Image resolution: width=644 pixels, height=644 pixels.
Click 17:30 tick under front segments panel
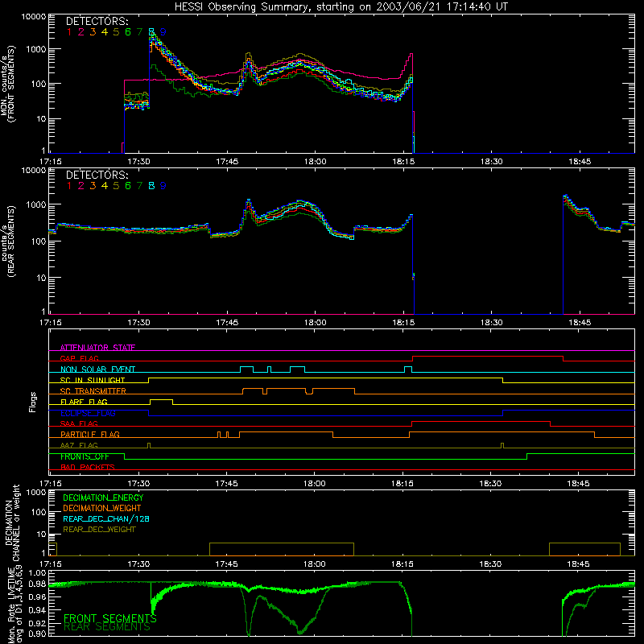pos(138,162)
